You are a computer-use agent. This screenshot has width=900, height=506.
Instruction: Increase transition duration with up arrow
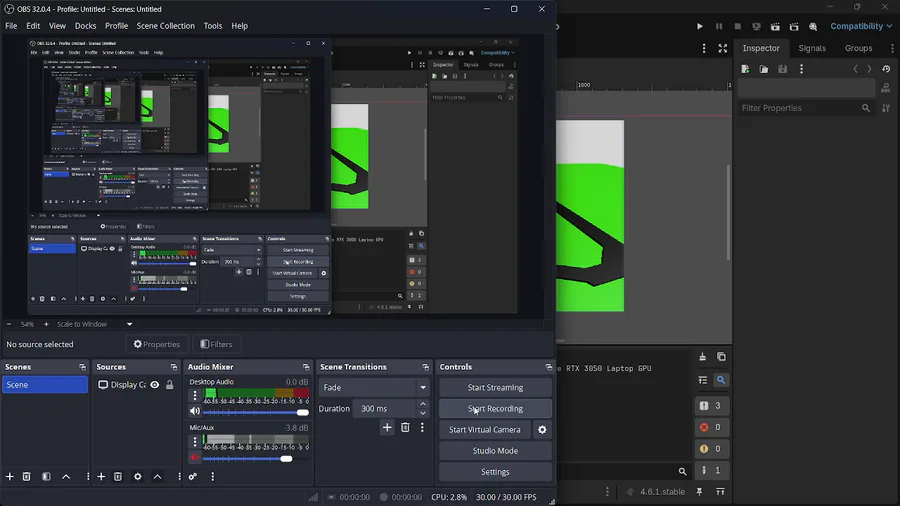point(422,404)
